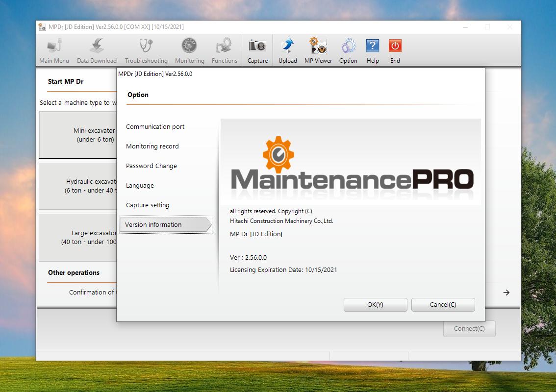Click the Connect(C) button
Screen dimensions: 556x392
469,329
